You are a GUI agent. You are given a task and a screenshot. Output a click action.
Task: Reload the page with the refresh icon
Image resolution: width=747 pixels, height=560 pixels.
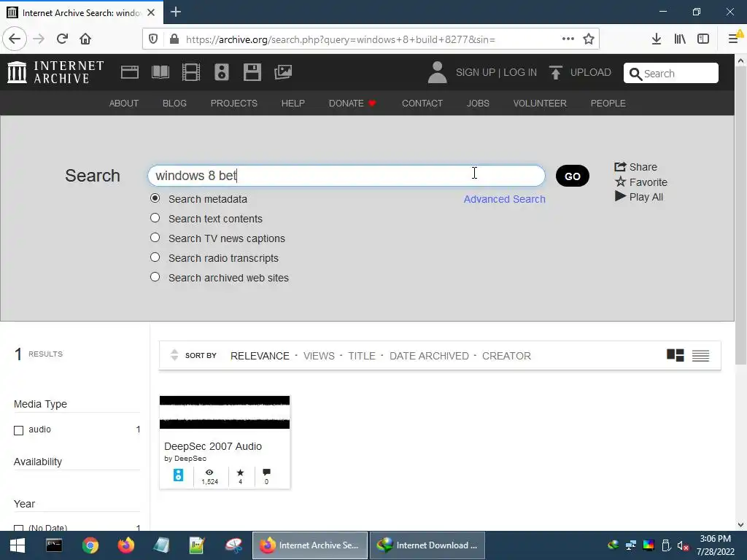pos(62,39)
